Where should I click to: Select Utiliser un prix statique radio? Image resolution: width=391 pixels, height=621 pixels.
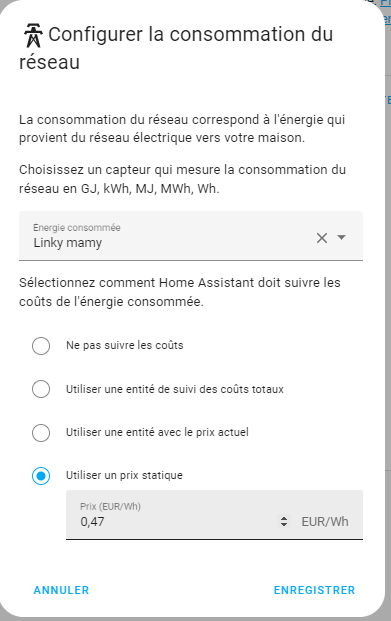[x=41, y=476]
